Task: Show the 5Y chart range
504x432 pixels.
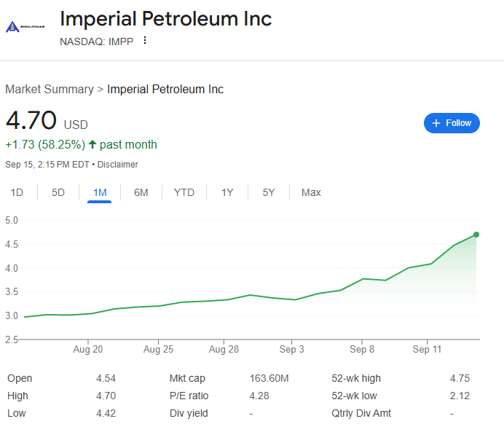Action: pos(269,192)
